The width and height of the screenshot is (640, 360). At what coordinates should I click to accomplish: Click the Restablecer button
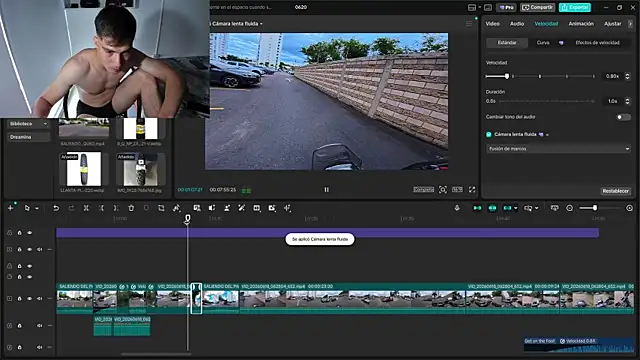click(x=616, y=191)
